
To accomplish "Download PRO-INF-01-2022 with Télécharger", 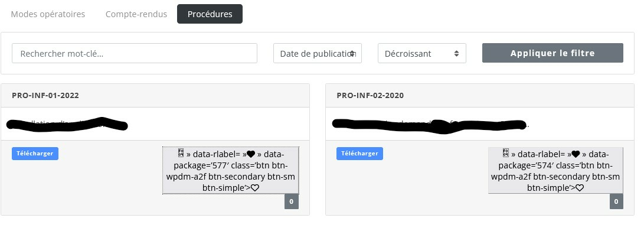I will (x=35, y=154).
